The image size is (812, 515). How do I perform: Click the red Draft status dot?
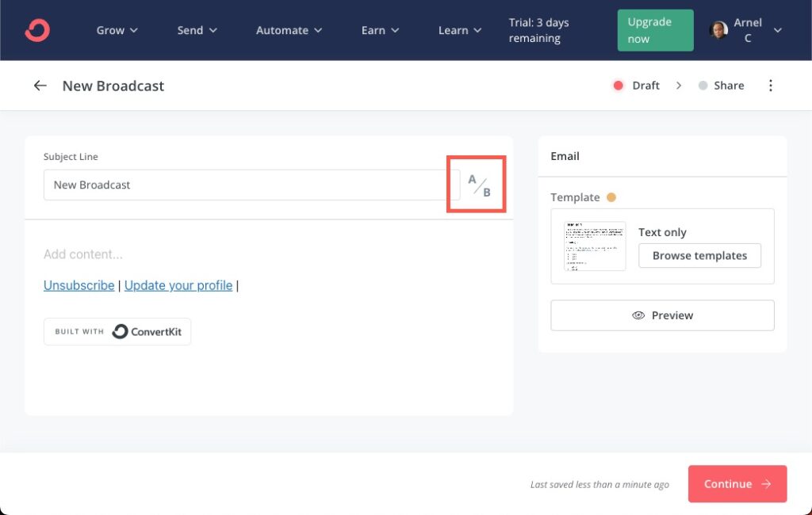pos(619,85)
